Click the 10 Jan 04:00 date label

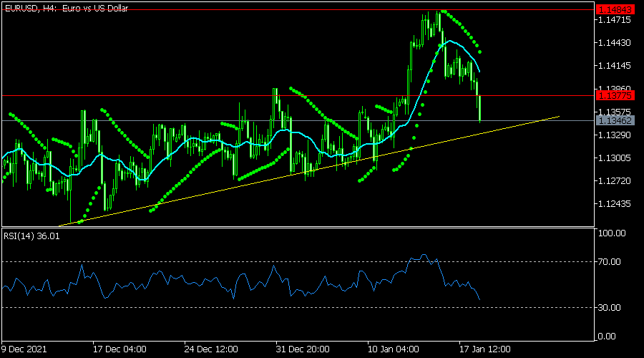click(393, 349)
